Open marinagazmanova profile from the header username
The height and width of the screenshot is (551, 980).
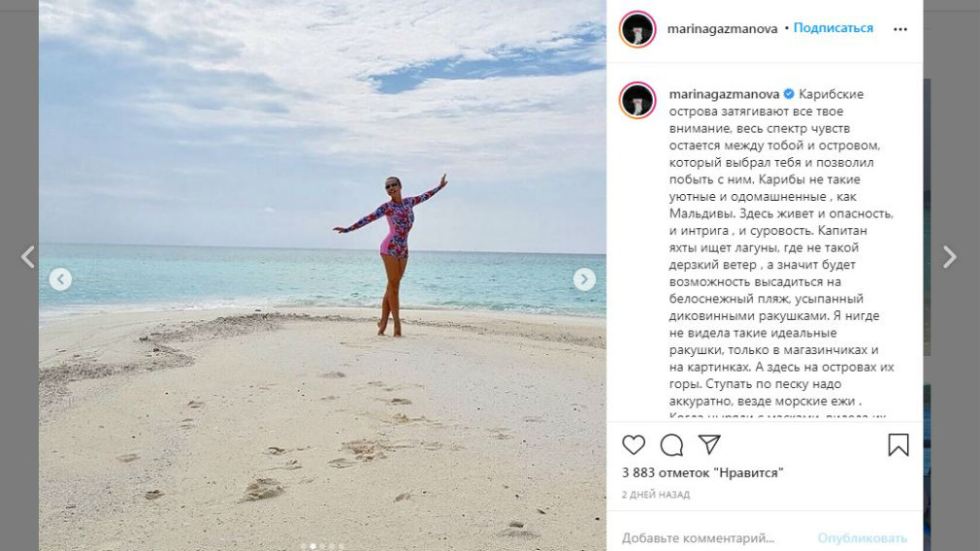pos(722,28)
